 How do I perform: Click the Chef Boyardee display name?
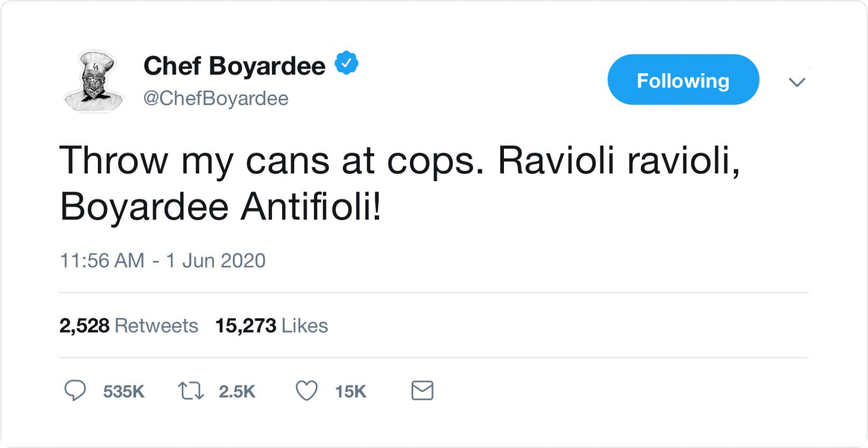pyautogui.click(x=234, y=66)
